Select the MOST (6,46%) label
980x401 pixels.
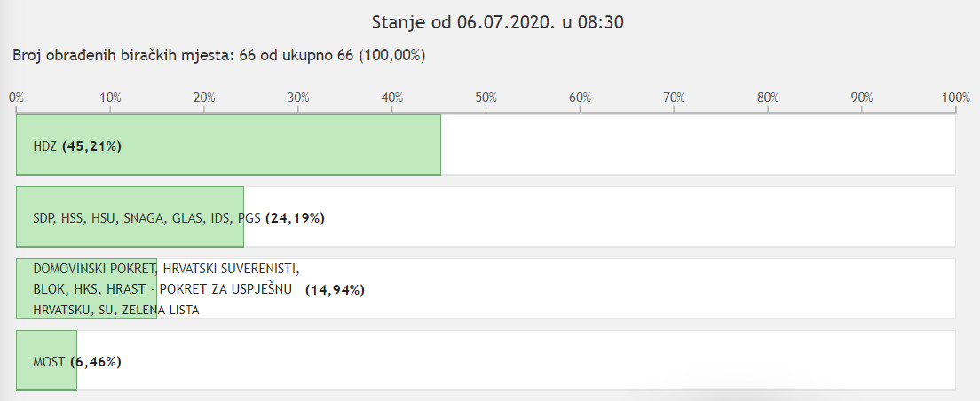(x=77, y=362)
